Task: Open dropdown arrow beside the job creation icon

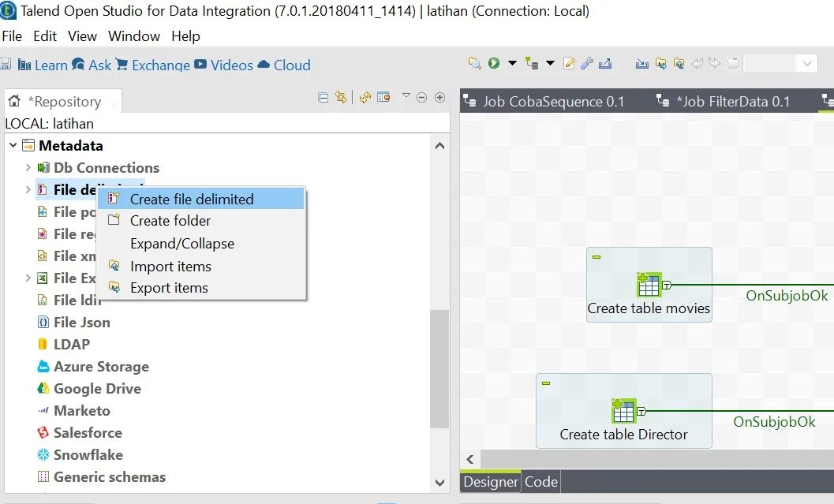Action: [x=551, y=63]
